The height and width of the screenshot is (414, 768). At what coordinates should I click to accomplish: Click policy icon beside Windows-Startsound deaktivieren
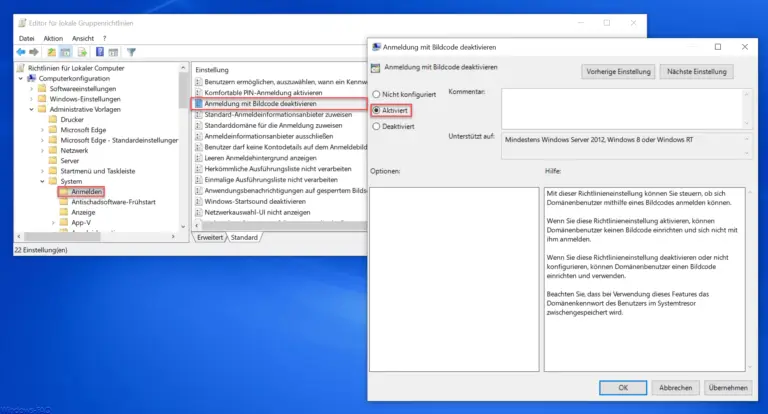[198, 201]
